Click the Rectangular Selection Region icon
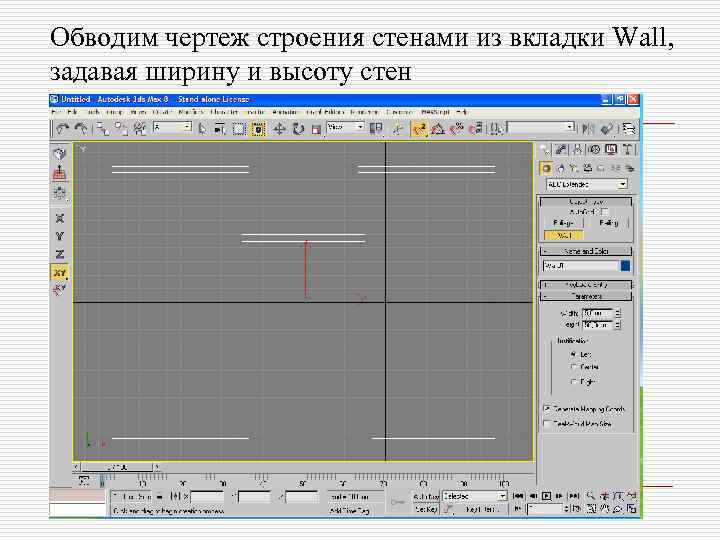This screenshot has height=540, width=720. coord(239,129)
